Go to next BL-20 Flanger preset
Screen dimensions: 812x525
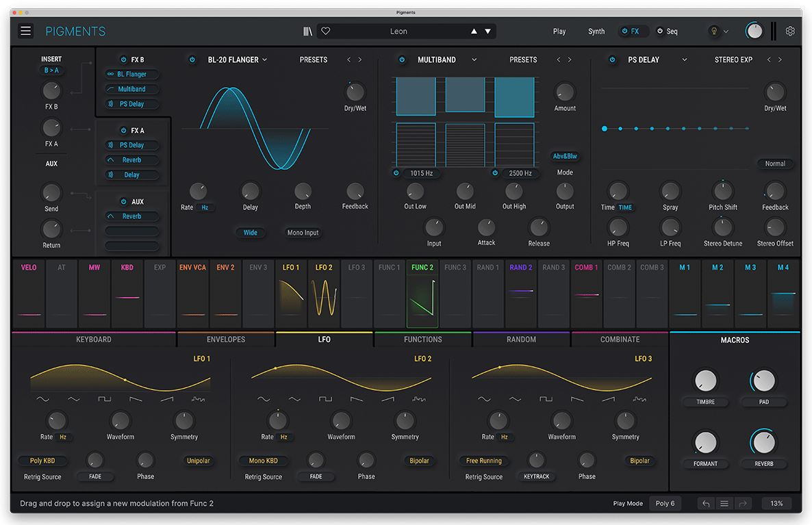360,60
